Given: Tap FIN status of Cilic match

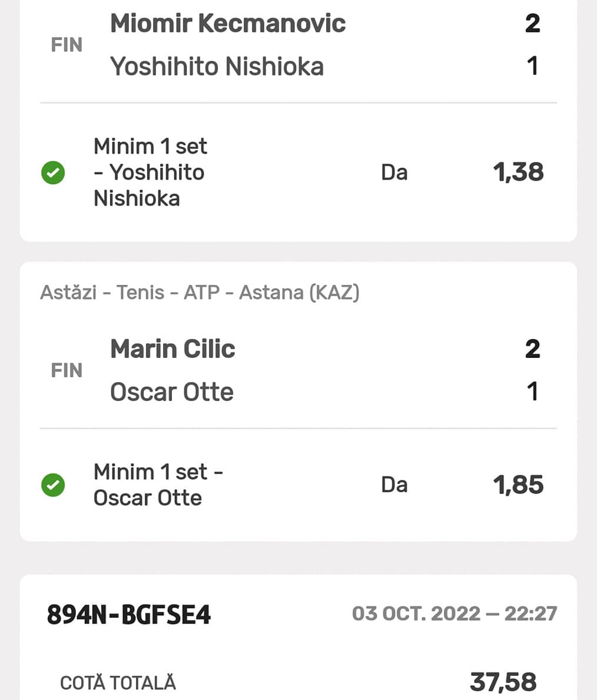Looking at the screenshot, I should [x=67, y=370].
